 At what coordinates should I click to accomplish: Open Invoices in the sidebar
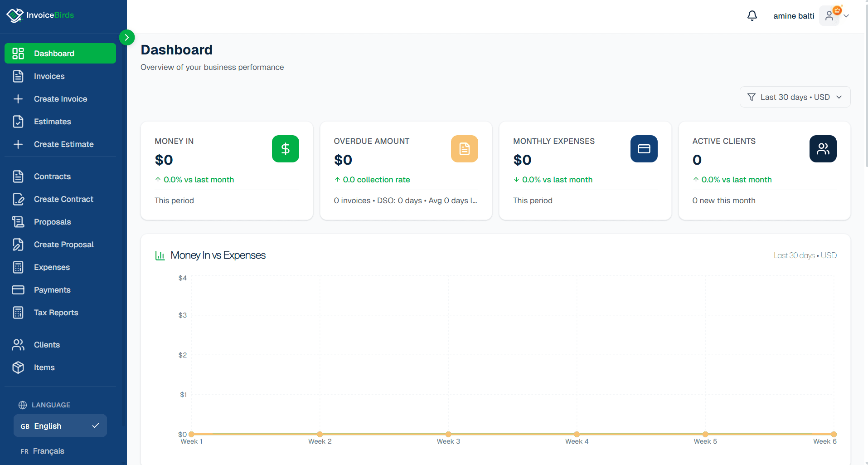pyautogui.click(x=60, y=76)
